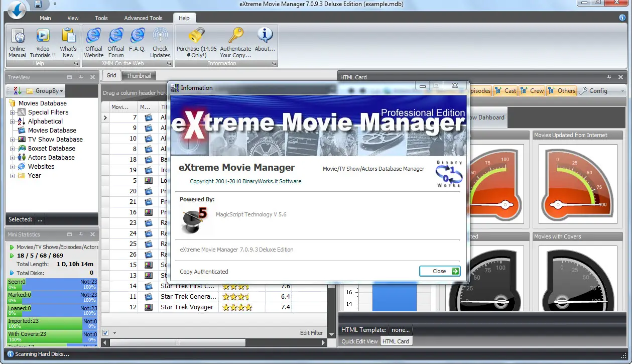Pin the Mini Statistics panel
The height and width of the screenshot is (364, 632).
coord(81,234)
